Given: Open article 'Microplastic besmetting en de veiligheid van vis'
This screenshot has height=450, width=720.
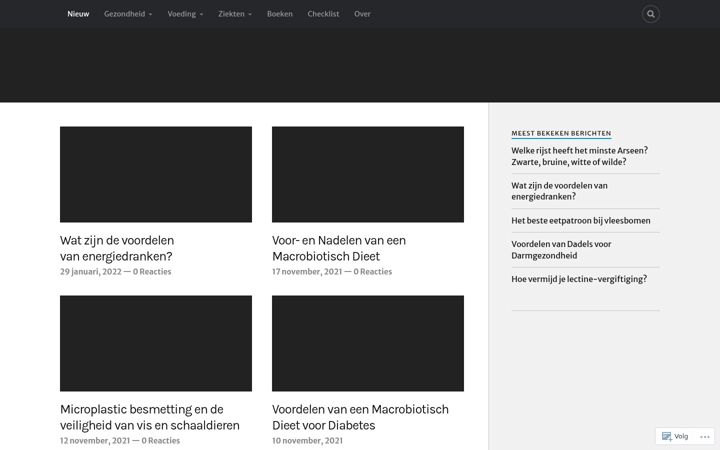Looking at the screenshot, I should (x=150, y=417).
